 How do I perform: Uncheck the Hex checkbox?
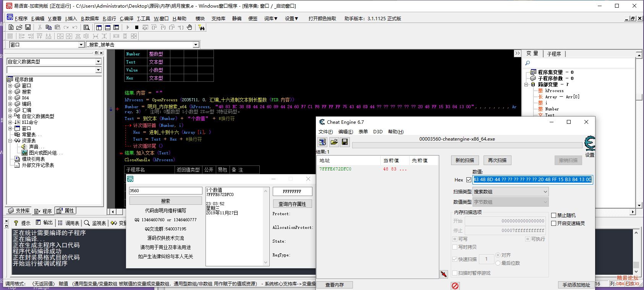(x=469, y=180)
